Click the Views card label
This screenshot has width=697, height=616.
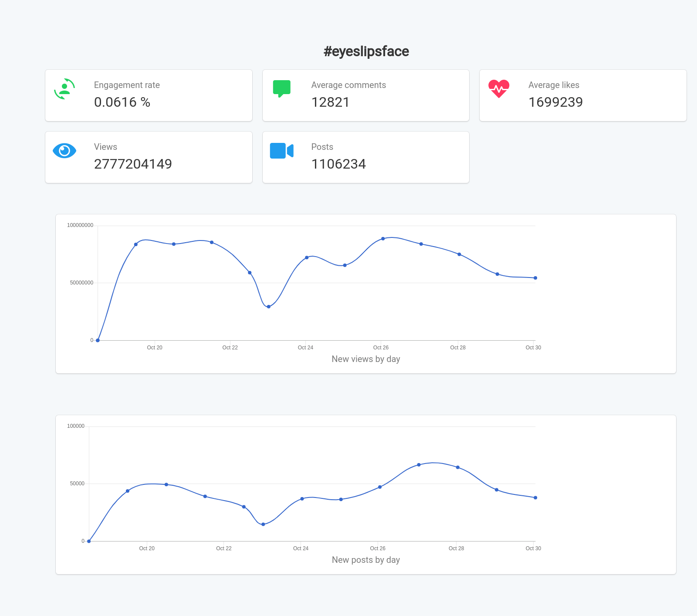click(x=105, y=147)
